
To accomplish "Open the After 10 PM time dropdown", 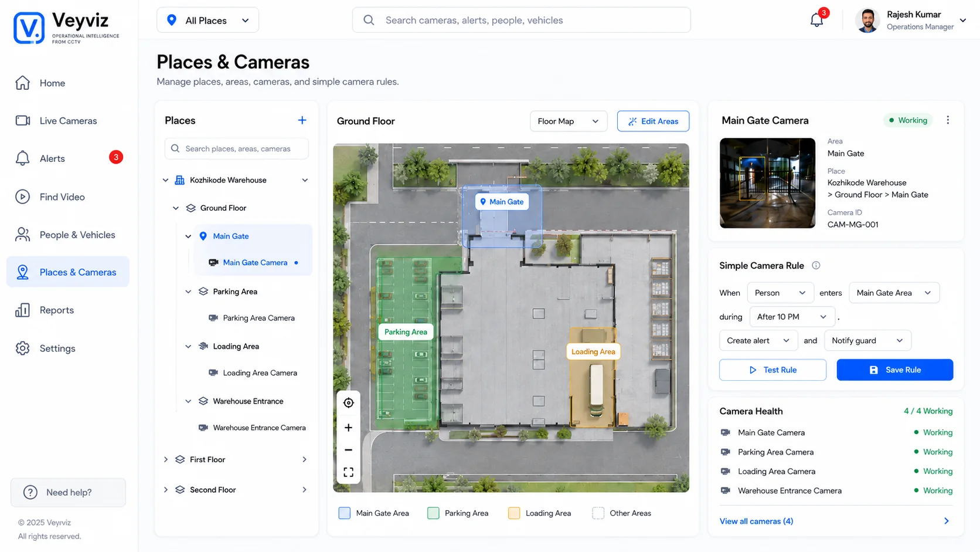I will pyautogui.click(x=792, y=317).
